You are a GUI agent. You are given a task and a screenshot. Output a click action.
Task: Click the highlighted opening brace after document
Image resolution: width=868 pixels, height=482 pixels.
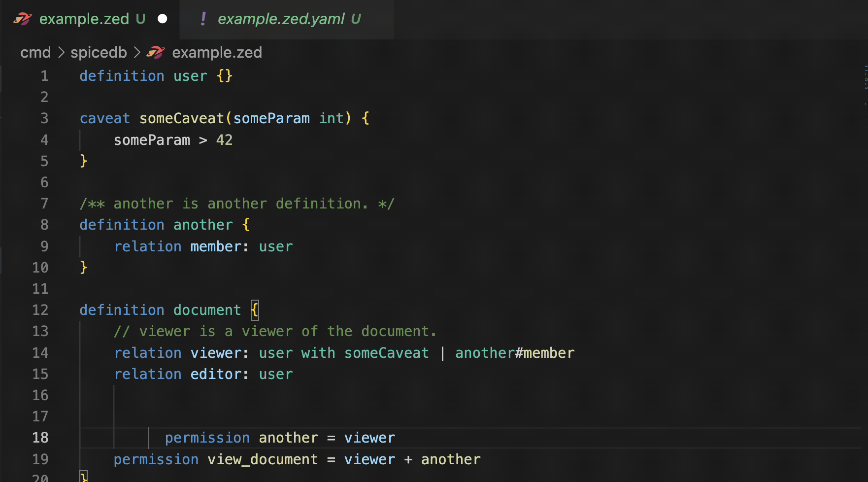click(254, 310)
